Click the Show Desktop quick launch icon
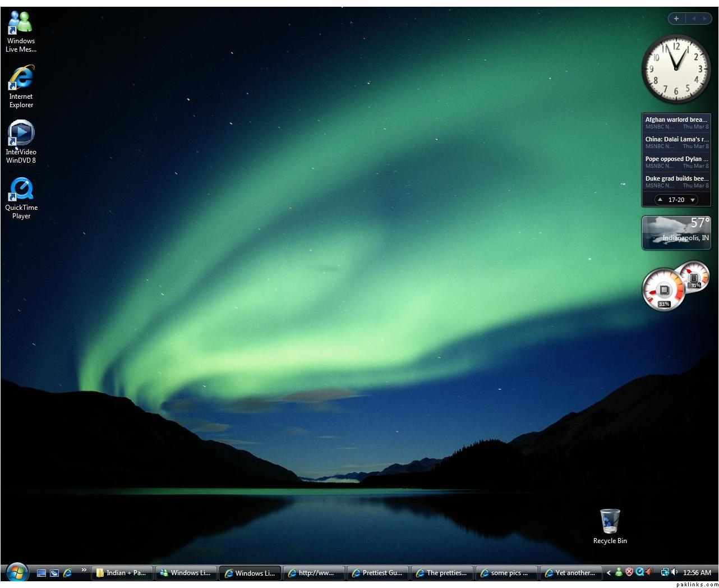The image size is (719, 588). [41, 573]
